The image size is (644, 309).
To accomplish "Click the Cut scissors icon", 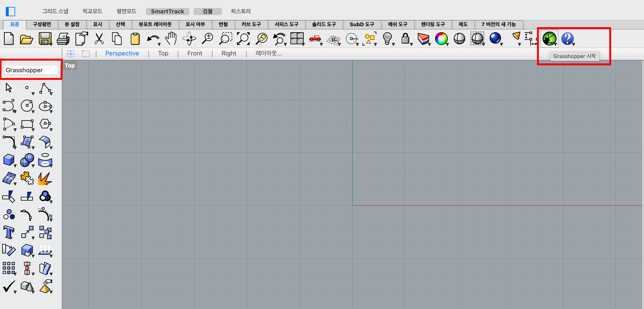I will (99, 38).
